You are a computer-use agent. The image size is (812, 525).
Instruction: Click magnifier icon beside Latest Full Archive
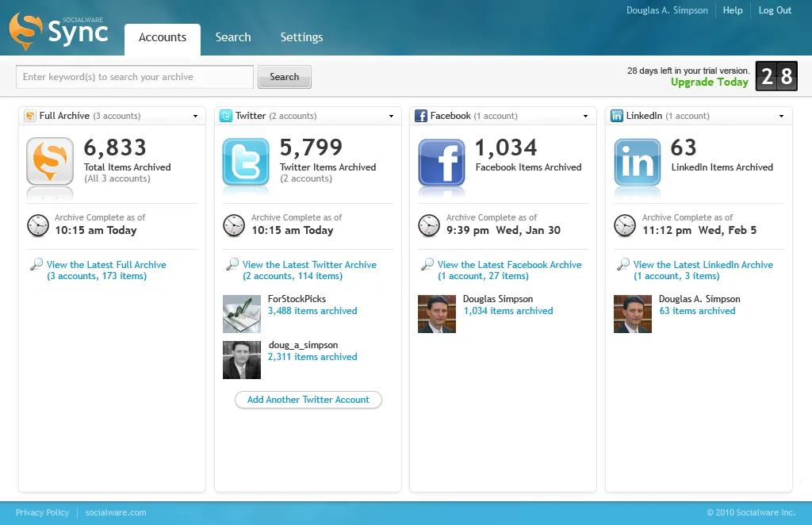36,264
